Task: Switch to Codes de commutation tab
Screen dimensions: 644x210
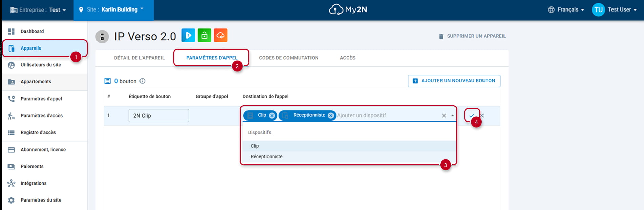Action: (x=289, y=58)
